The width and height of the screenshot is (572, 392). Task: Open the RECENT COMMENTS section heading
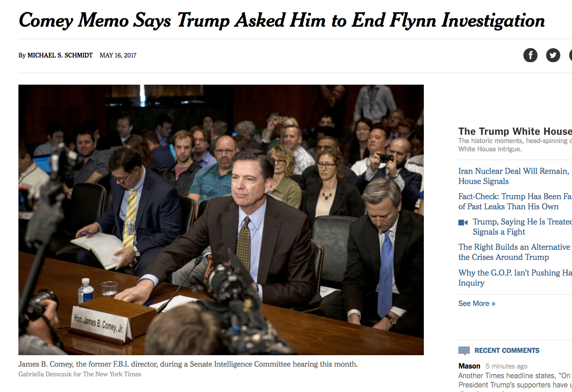pos(507,351)
